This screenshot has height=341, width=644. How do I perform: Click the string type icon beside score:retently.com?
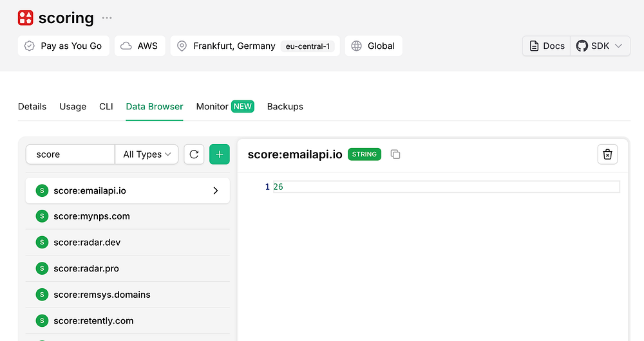[x=42, y=321]
